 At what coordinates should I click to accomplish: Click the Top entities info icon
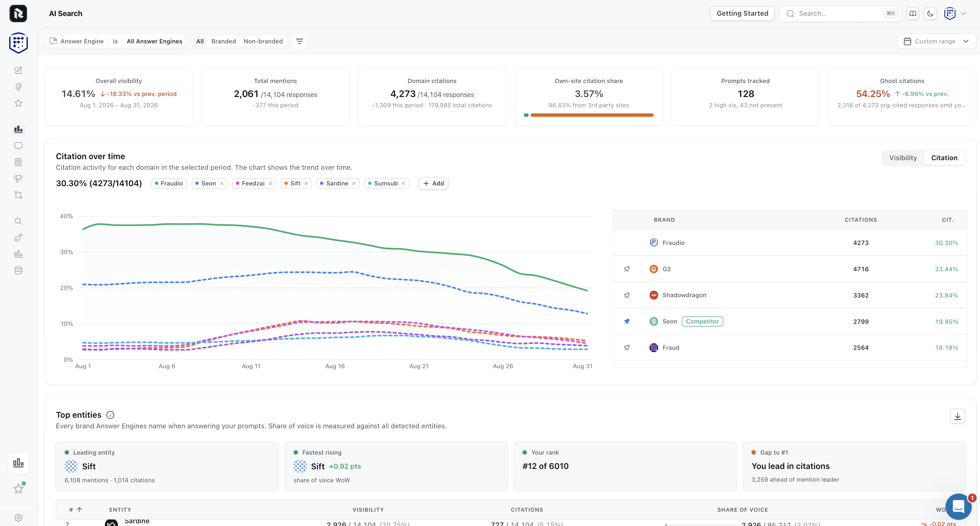coord(110,415)
